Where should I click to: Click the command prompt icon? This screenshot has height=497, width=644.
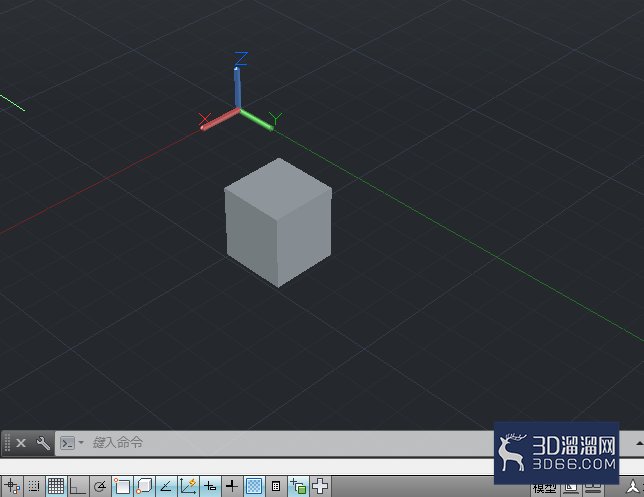[x=67, y=443]
